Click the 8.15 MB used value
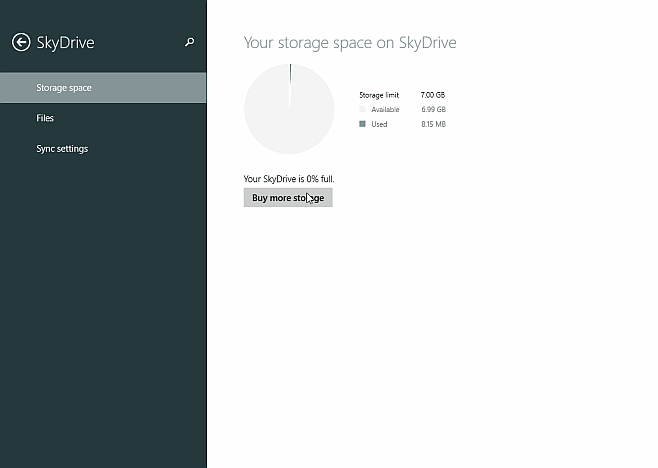Image resolution: width=658 pixels, height=468 pixels. 433,124
